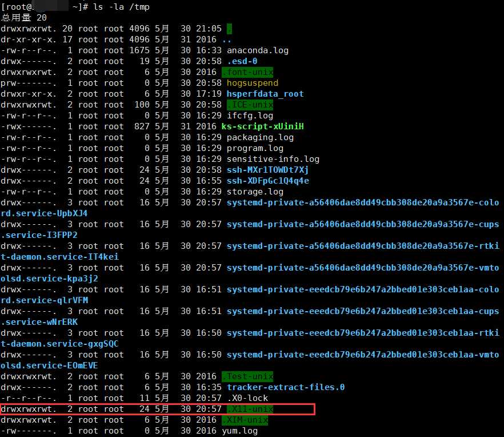Click the .XIM-unix directory entry
The height and width of the screenshot is (437, 504).
point(245,420)
